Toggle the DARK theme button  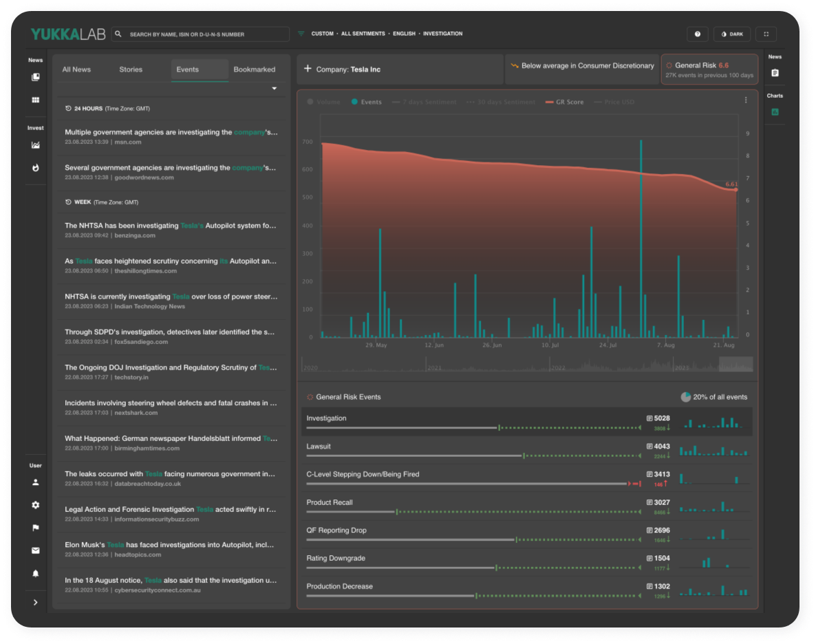[x=731, y=34]
